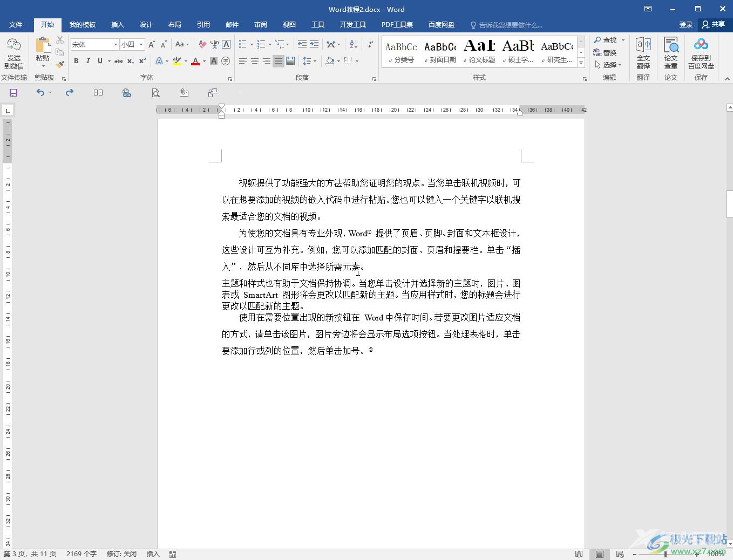This screenshot has width=733, height=560.
Task: Apply the 封面日期 style
Action: coord(440,52)
